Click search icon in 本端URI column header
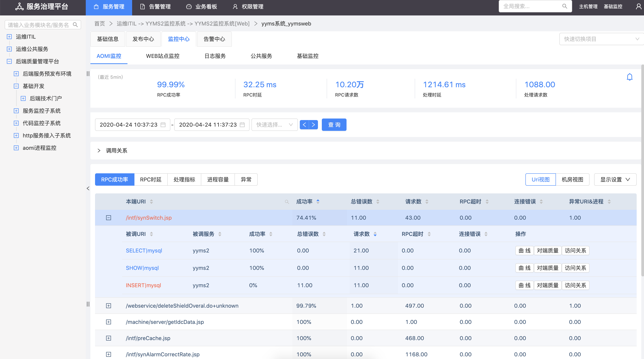This screenshot has height=359, width=644. point(286,202)
